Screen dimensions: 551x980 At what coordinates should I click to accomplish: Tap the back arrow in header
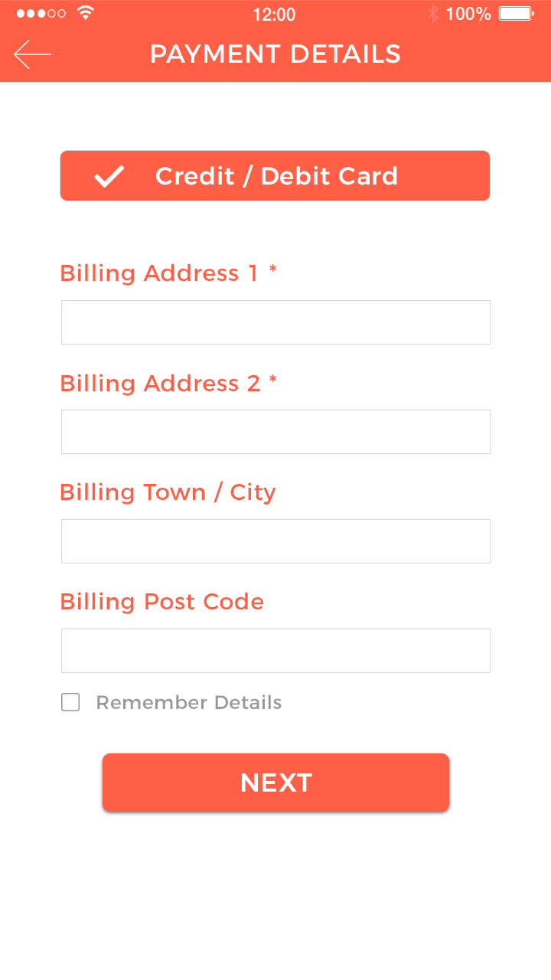point(32,54)
